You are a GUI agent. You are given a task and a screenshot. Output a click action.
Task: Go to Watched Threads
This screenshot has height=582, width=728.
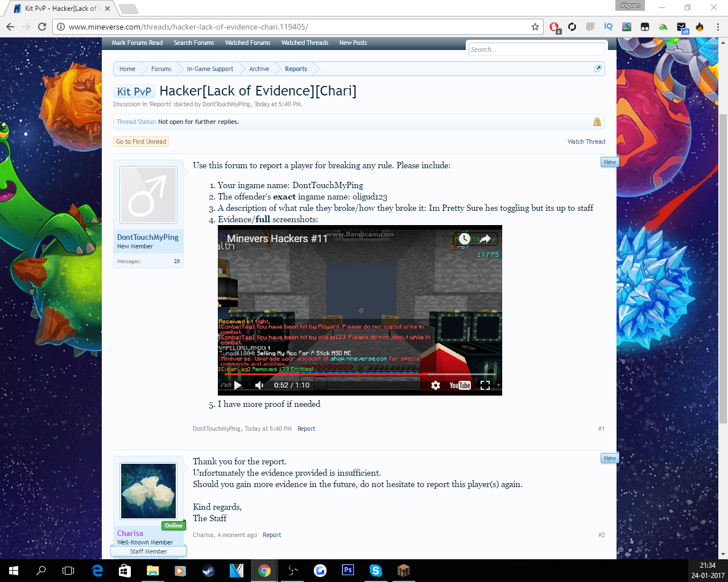coord(305,43)
